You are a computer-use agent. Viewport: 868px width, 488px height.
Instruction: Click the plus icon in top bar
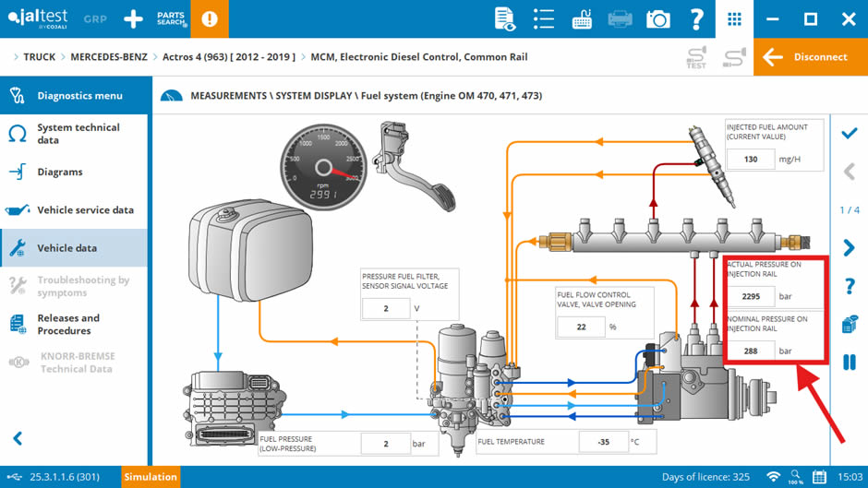(x=133, y=18)
